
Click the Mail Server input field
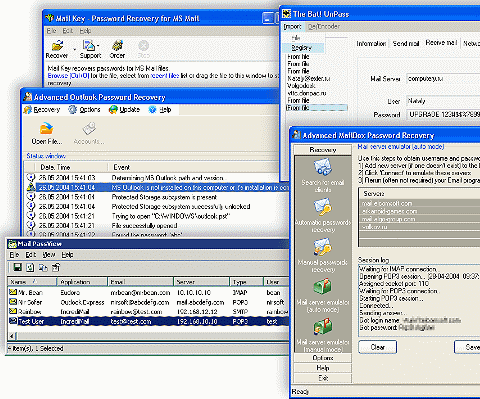click(443, 79)
